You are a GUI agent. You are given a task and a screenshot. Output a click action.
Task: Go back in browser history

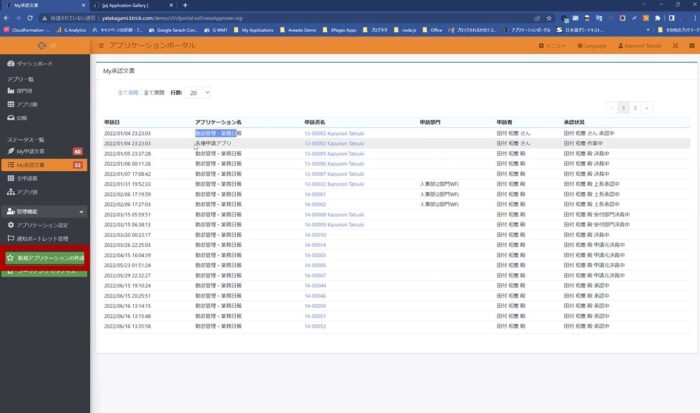click(x=6, y=18)
